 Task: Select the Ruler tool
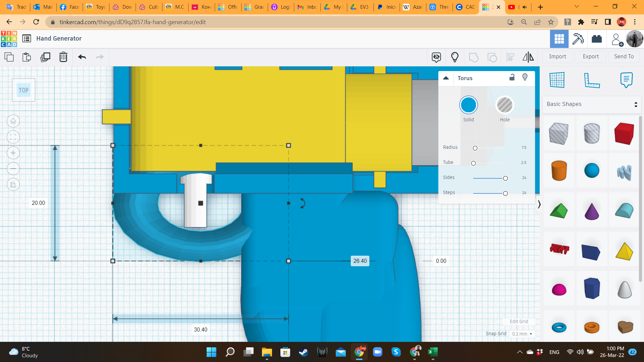[x=592, y=80]
